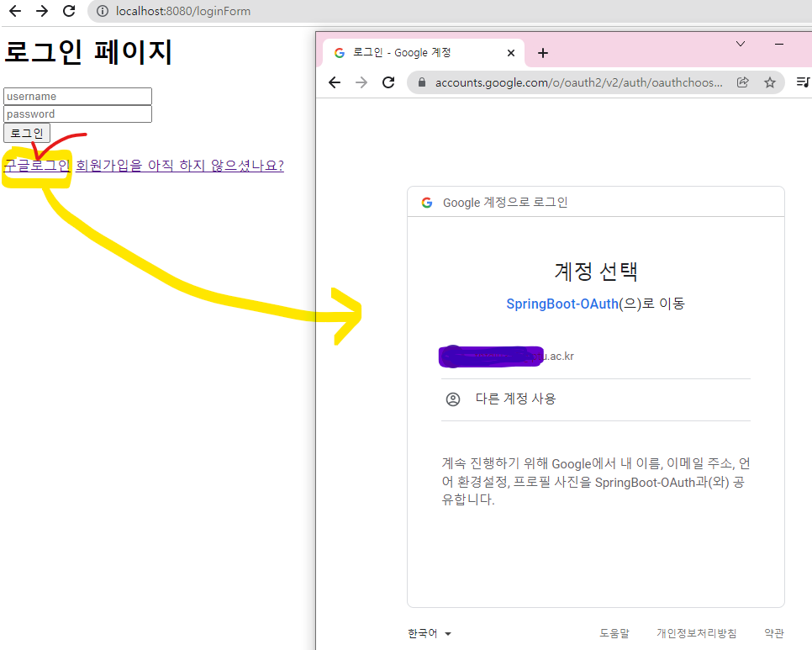Open tab search chevron in Google popup
This screenshot has width=812, height=650.
[x=741, y=44]
